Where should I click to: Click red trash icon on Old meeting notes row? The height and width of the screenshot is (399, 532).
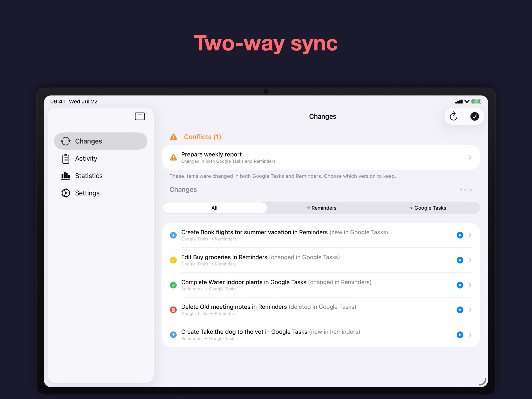point(173,310)
